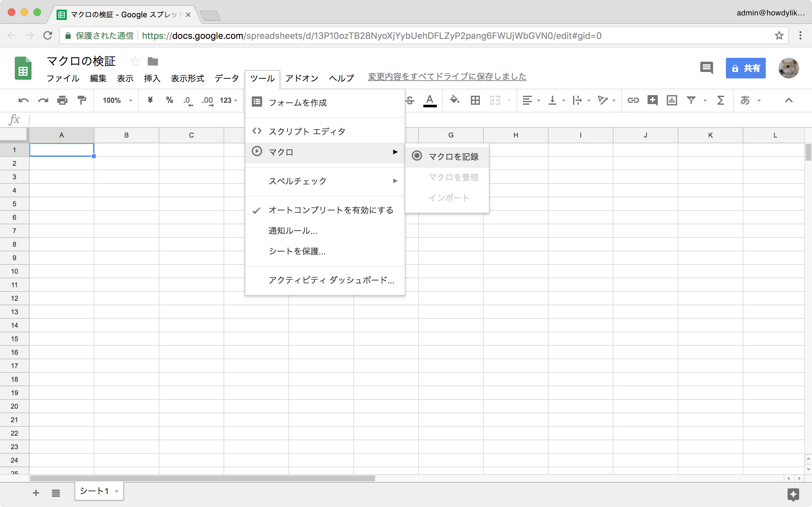Insert link using chain icon
The image size is (812, 507).
tap(633, 100)
